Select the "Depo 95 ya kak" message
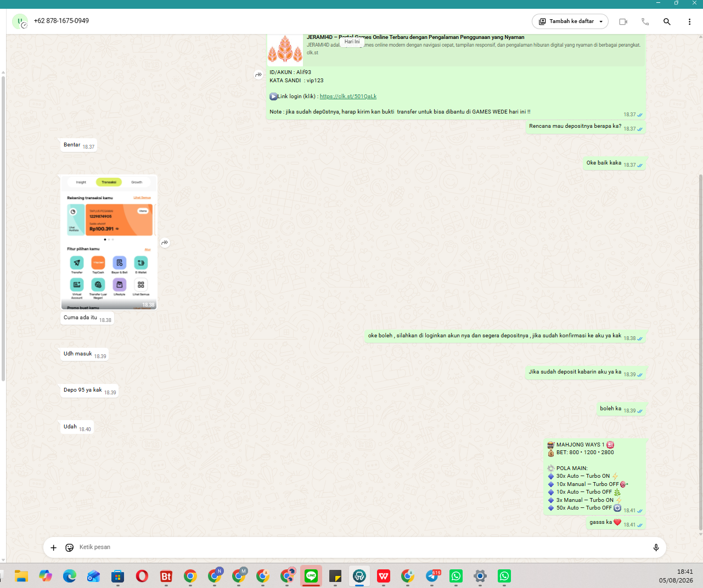This screenshot has width=703, height=588. tap(89, 391)
